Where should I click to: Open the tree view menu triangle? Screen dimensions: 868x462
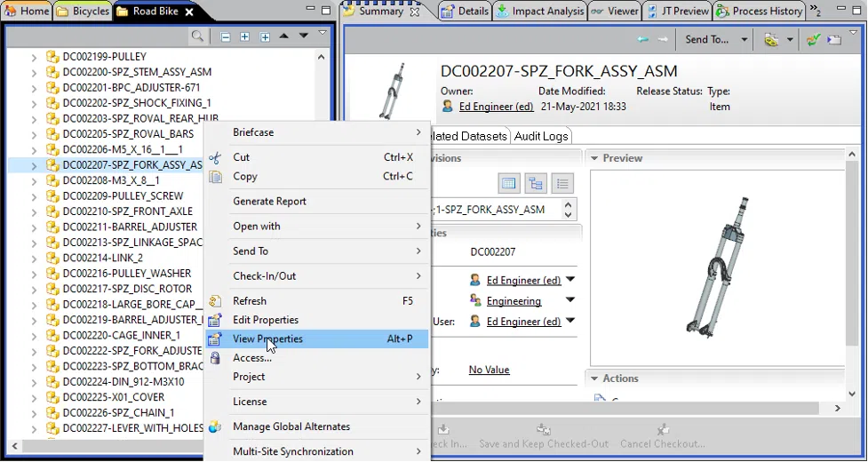(323, 33)
